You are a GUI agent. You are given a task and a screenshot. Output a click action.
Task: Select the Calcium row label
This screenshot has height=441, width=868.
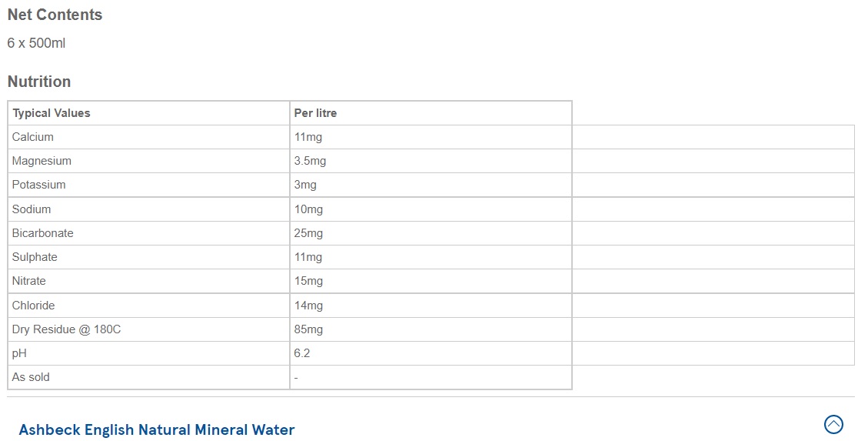pos(32,137)
